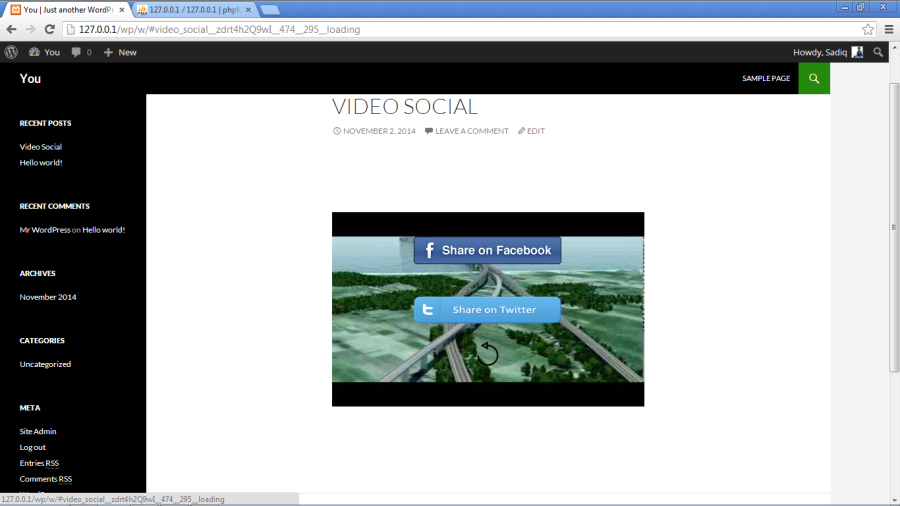Open the '+ New' content menu

coord(120,52)
